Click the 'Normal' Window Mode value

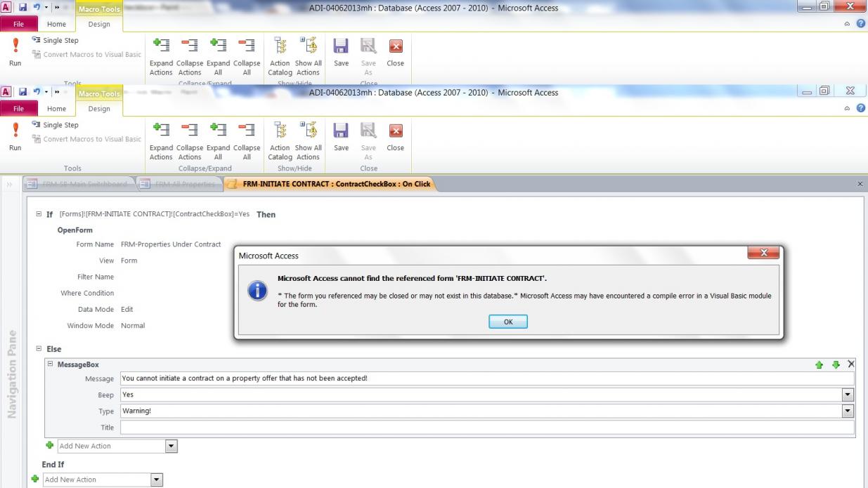click(133, 326)
